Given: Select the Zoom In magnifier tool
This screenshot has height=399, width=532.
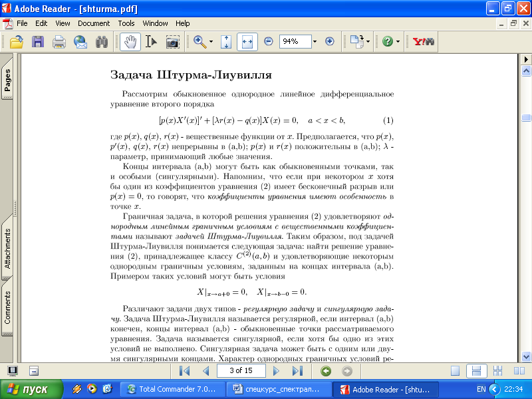Looking at the screenshot, I should [199, 42].
